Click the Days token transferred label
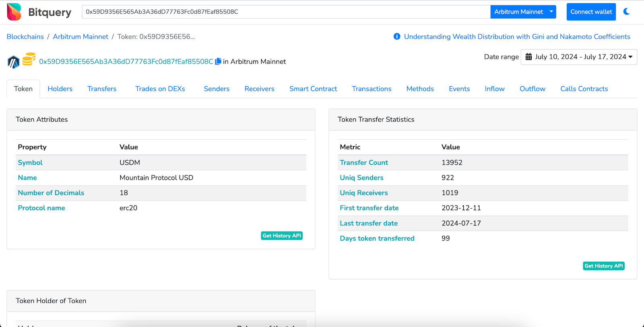Viewport: 644px width, 327px height. point(377,238)
